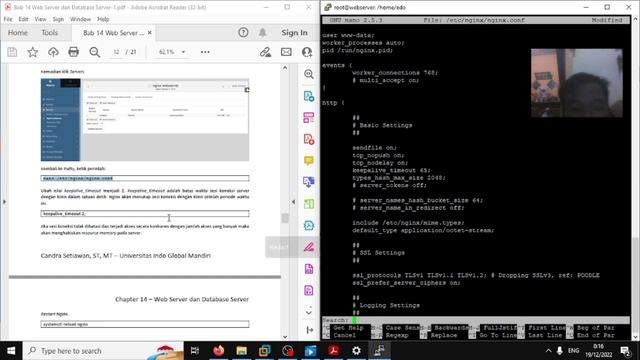Click the keepalive_timeout 65; line in nano

pos(391,170)
